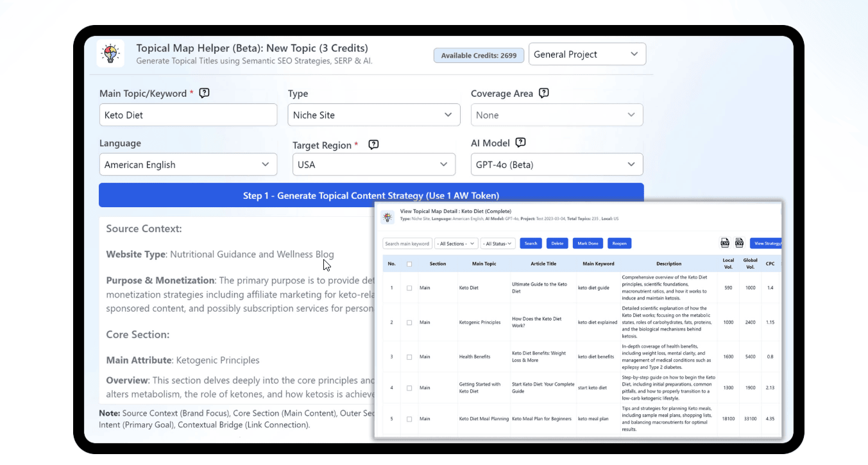Image resolution: width=868 pixels, height=465 pixels.
Task: Click Step 1 Generate Topical Content Strategy button
Action: (x=371, y=196)
